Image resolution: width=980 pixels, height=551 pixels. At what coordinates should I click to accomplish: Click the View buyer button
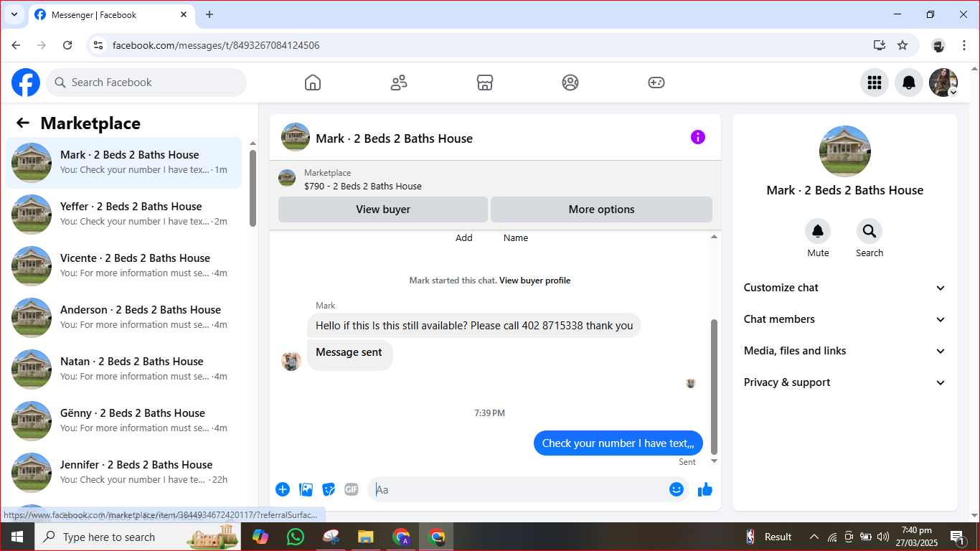tap(383, 209)
